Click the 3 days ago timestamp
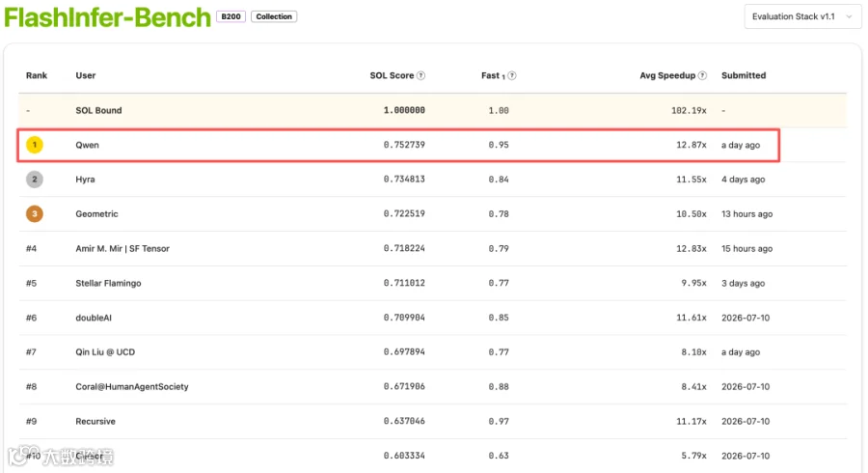Image resolution: width=868 pixels, height=473 pixels. pyautogui.click(x=743, y=283)
